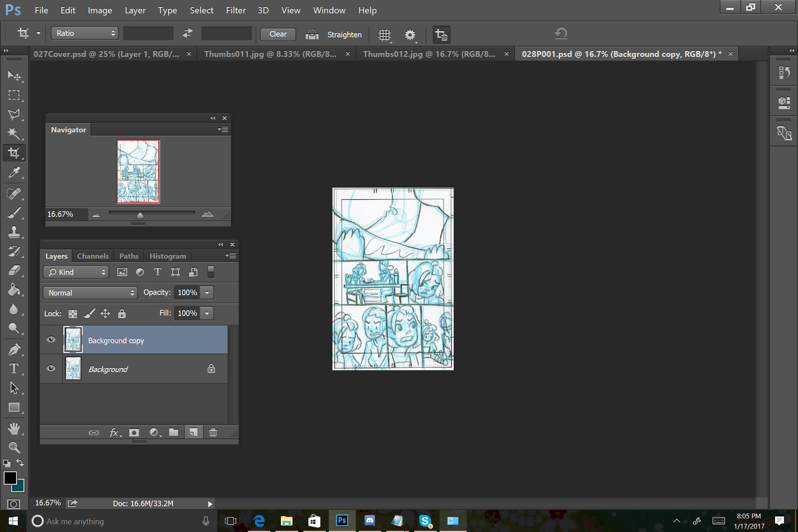The image size is (798, 532).
Task: Toggle visibility of the Background layer
Action: tap(51, 369)
